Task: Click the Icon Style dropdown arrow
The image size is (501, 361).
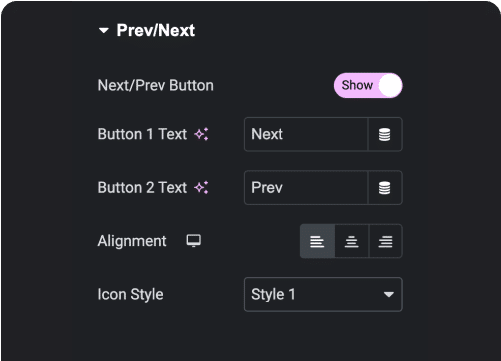Action: pyautogui.click(x=389, y=294)
